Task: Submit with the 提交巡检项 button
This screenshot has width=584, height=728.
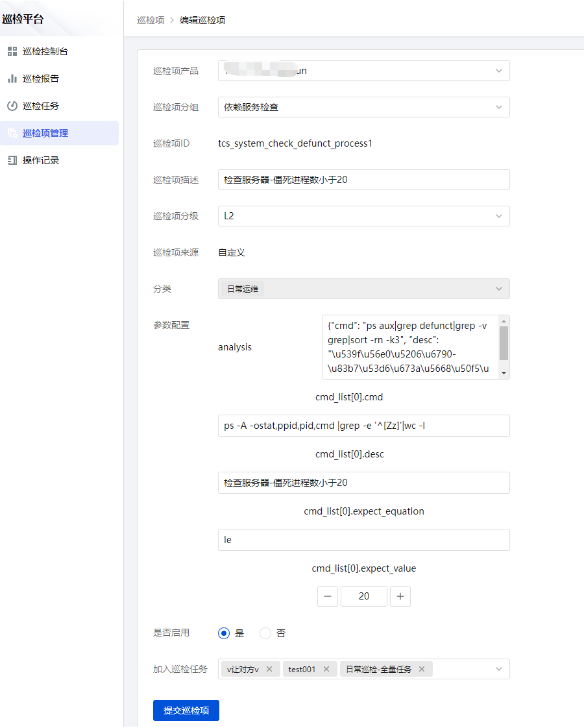Action: [x=186, y=710]
